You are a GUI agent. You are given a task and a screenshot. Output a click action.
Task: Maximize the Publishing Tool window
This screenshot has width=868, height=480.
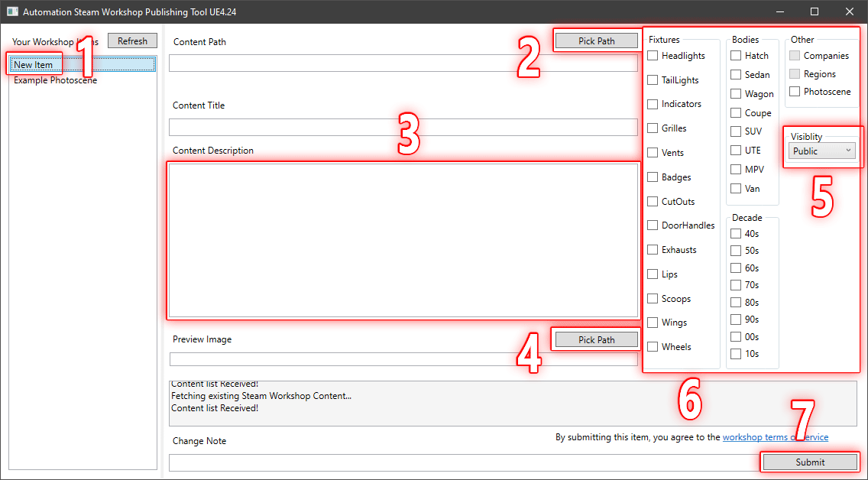point(815,11)
